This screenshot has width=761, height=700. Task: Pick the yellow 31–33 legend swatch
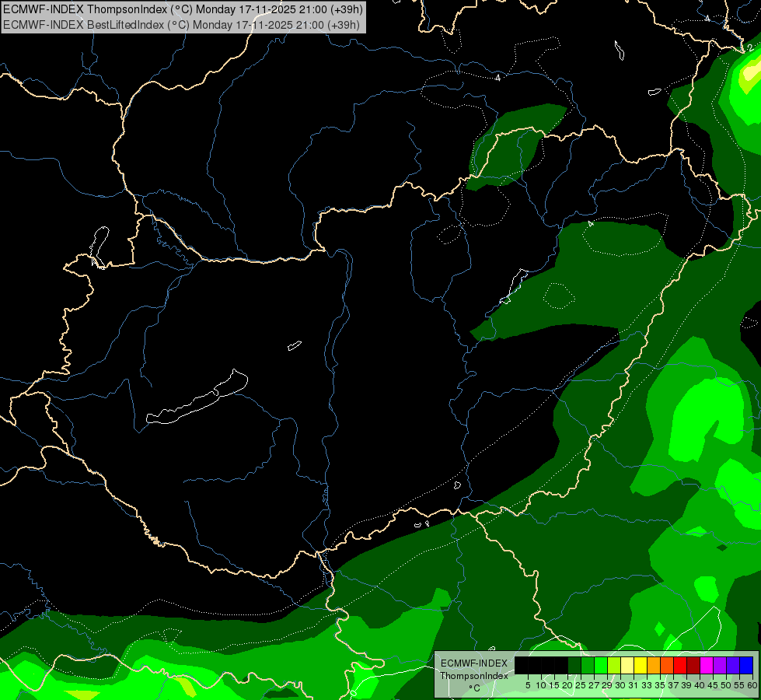[x=641, y=665]
